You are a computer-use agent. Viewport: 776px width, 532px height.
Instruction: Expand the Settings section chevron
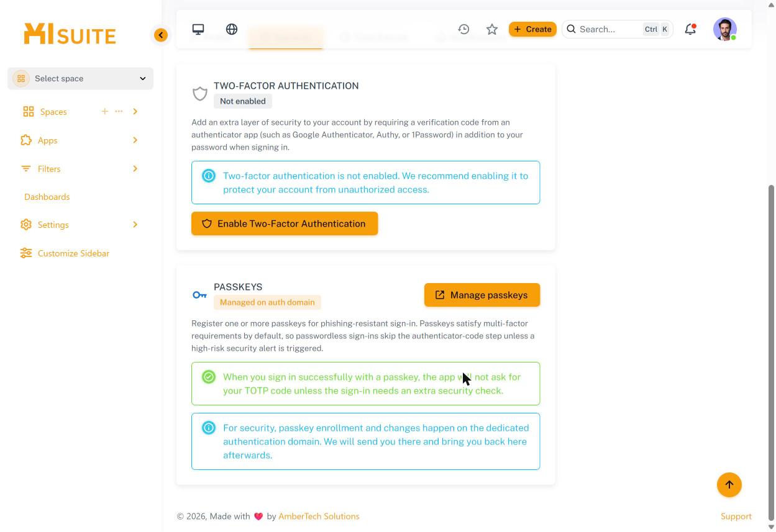point(135,225)
